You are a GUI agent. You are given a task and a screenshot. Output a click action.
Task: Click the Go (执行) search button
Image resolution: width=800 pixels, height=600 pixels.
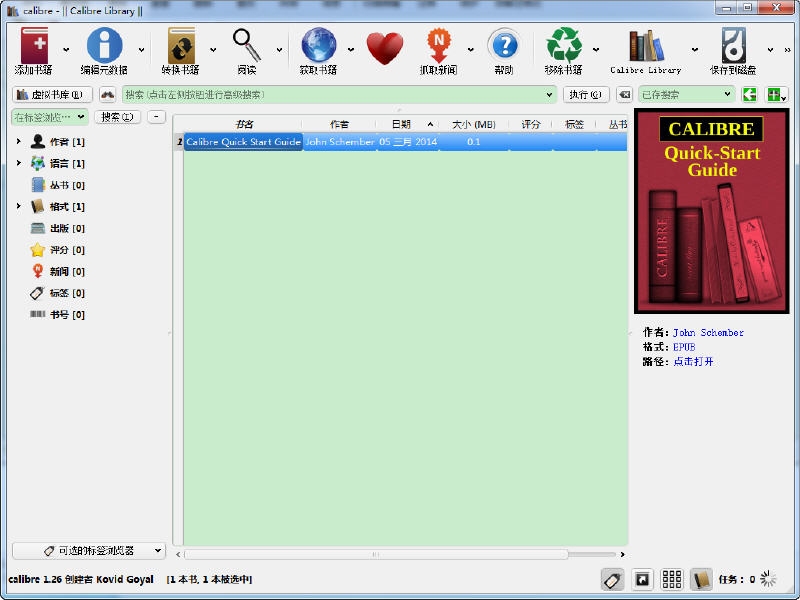(586, 95)
